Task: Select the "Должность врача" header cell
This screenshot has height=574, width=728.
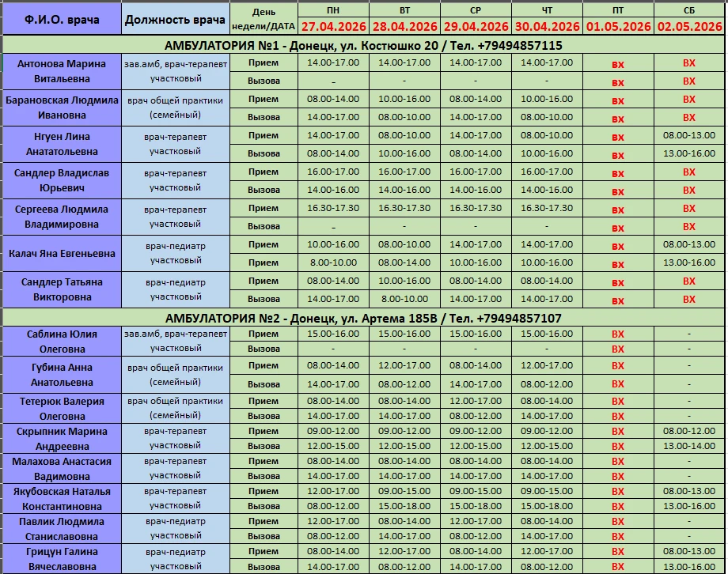Action: point(175,19)
